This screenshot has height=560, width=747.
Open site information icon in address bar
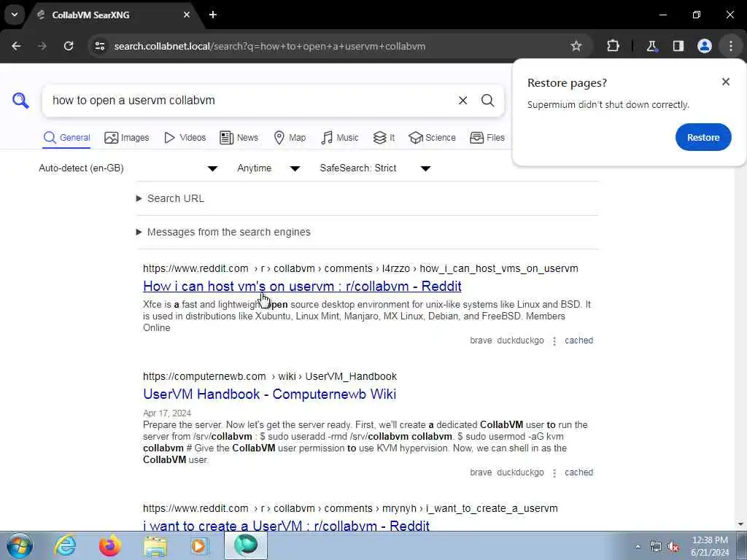[99, 46]
